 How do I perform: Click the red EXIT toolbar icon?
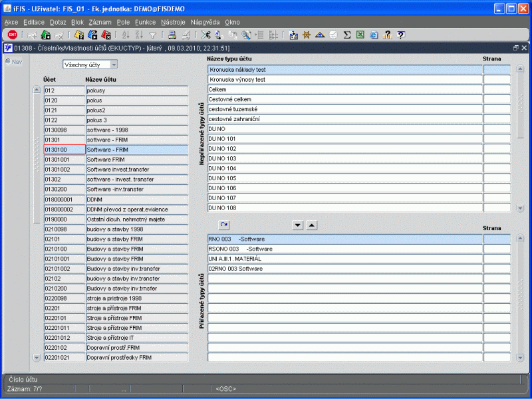click(x=13, y=35)
